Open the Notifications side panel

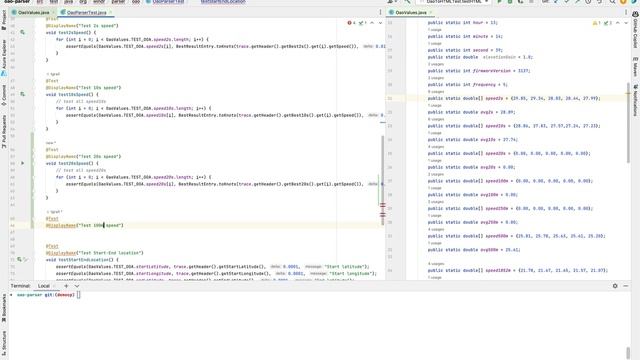pyautogui.click(x=636, y=100)
